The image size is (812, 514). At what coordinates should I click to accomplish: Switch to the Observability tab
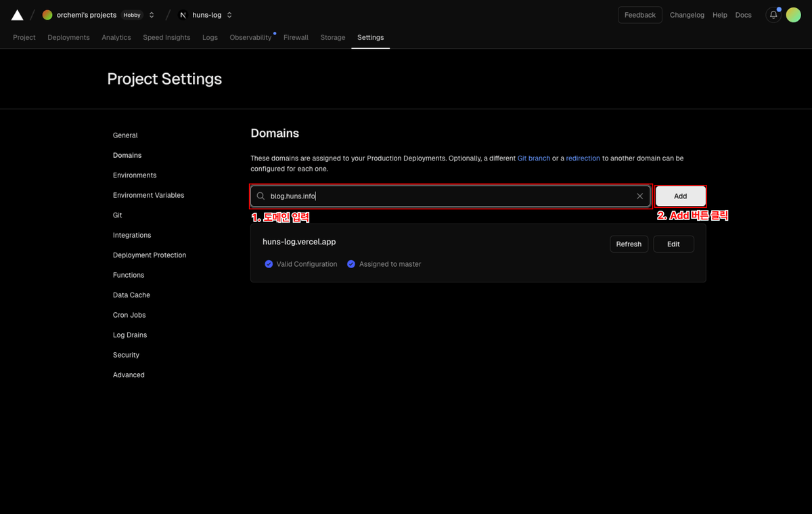(x=250, y=37)
